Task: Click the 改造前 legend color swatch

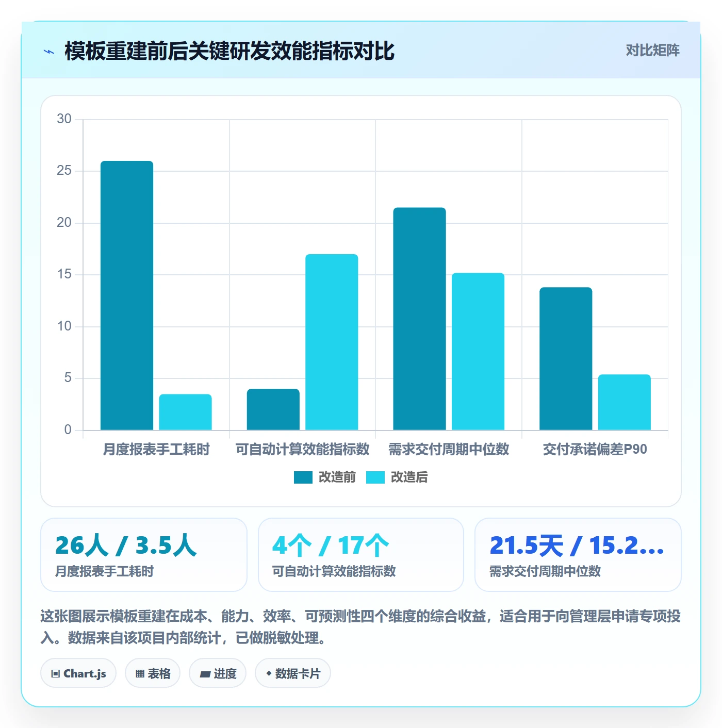Action: pyautogui.click(x=303, y=477)
